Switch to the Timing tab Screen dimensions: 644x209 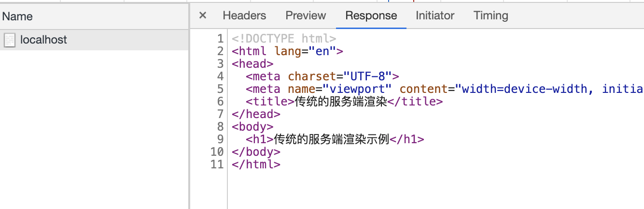tap(491, 15)
